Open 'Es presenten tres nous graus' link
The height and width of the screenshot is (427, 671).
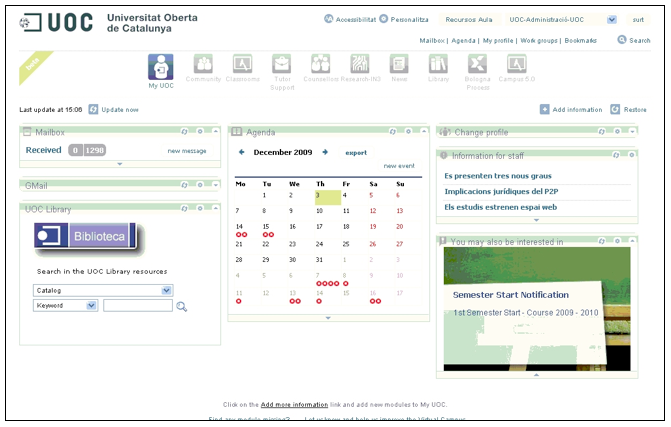click(x=498, y=176)
